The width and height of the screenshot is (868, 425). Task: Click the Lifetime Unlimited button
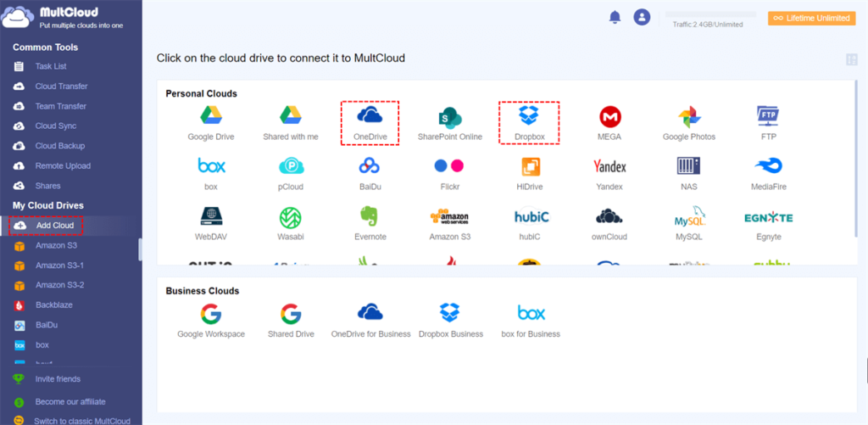811,19
